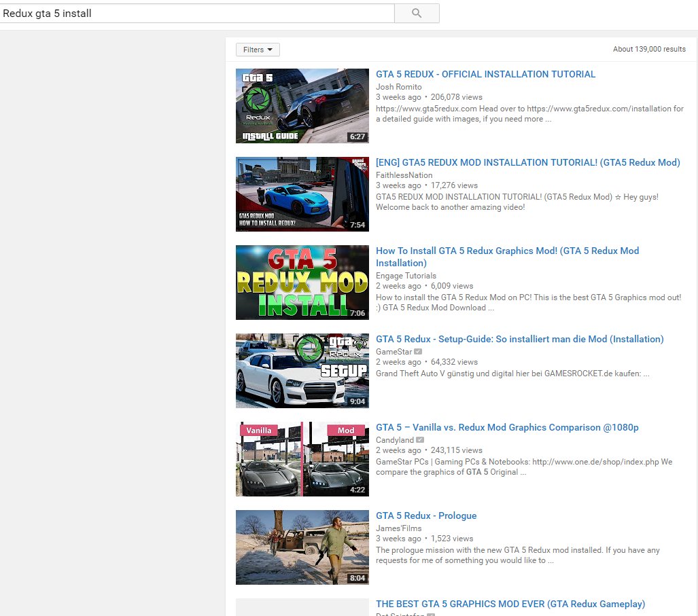Click the search magnifier button
698x616 pixels.
coord(417,14)
